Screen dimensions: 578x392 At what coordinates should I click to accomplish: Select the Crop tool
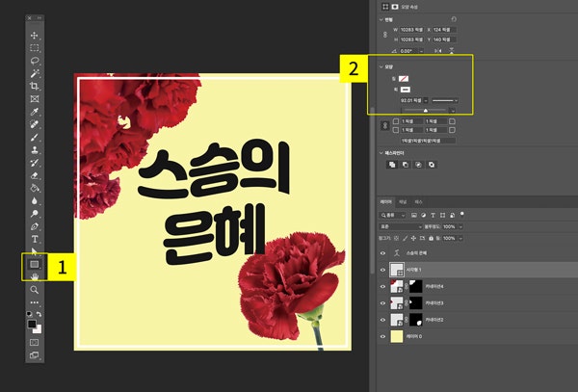point(35,86)
